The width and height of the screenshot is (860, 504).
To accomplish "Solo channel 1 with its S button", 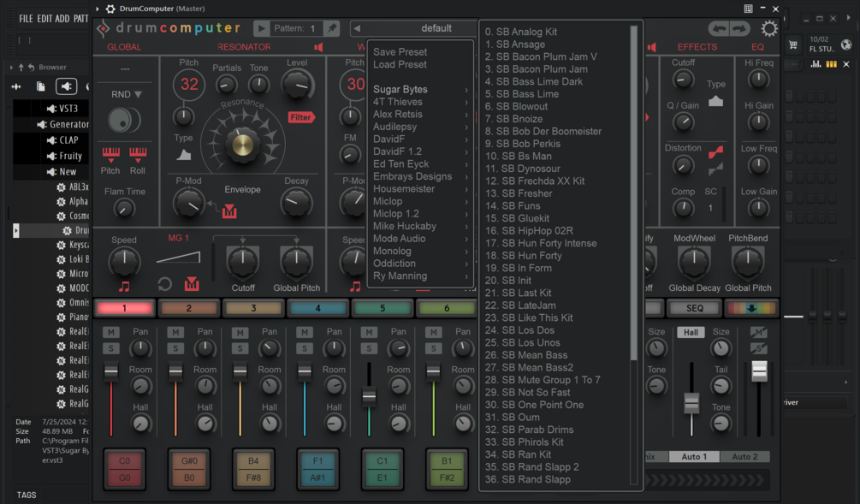I will pyautogui.click(x=110, y=348).
